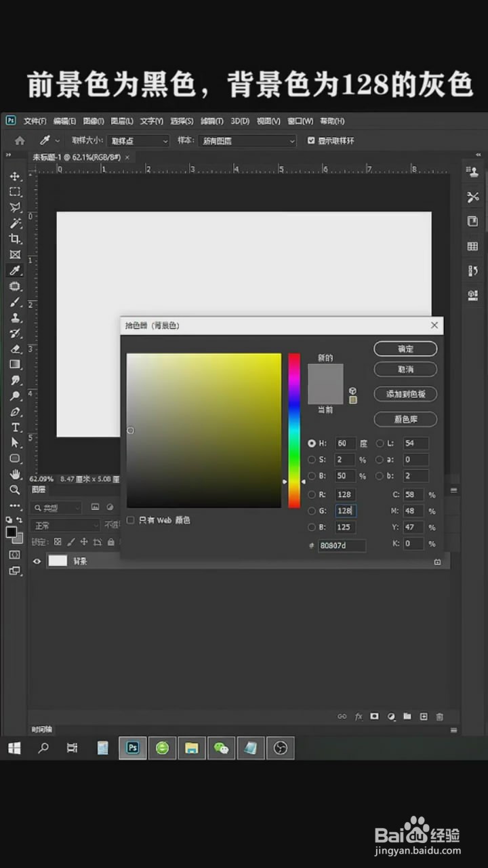Click the 颜色库 button
This screenshot has height=868, width=488.
pyautogui.click(x=405, y=419)
